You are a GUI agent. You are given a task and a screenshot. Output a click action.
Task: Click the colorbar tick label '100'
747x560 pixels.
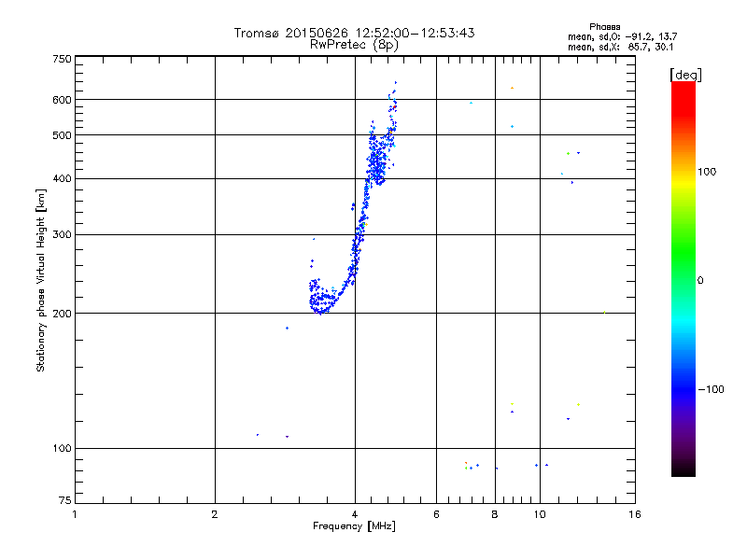(707, 172)
